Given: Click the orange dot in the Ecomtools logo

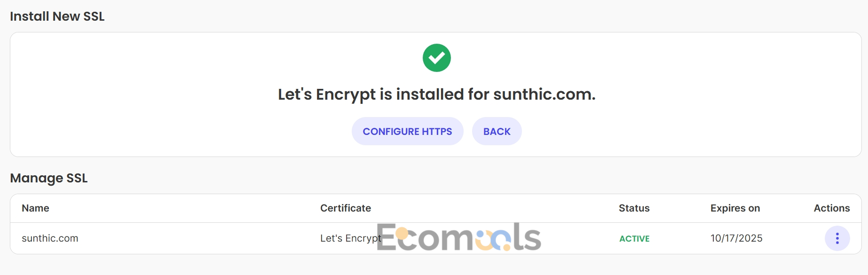Looking at the screenshot, I should pos(402,233).
